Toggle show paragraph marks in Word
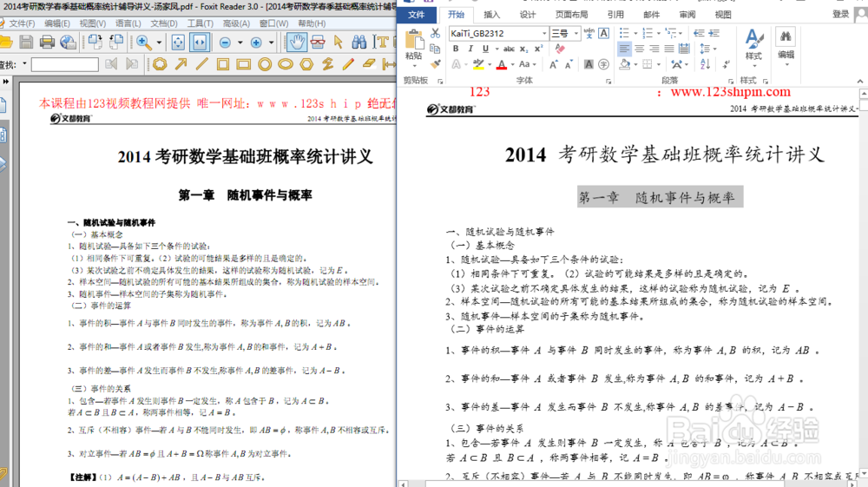The height and width of the screenshot is (487, 868). 727,64
